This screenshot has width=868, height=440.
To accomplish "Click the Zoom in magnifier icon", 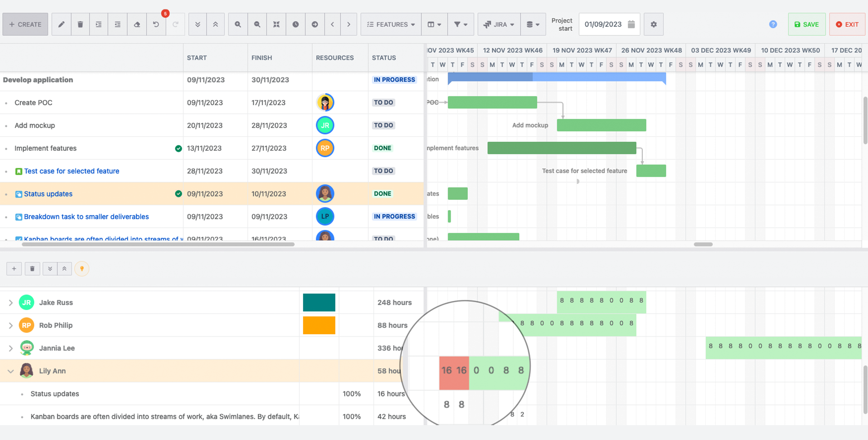I will (238, 24).
